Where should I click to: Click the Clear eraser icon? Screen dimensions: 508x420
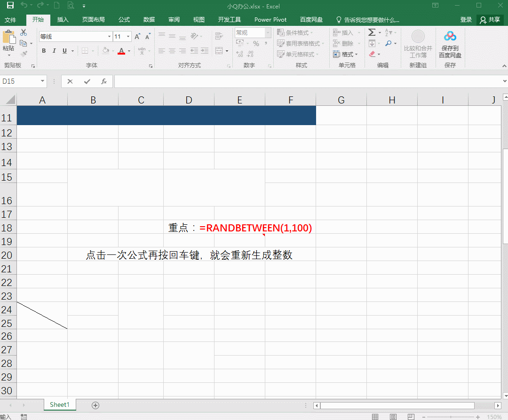[372, 54]
